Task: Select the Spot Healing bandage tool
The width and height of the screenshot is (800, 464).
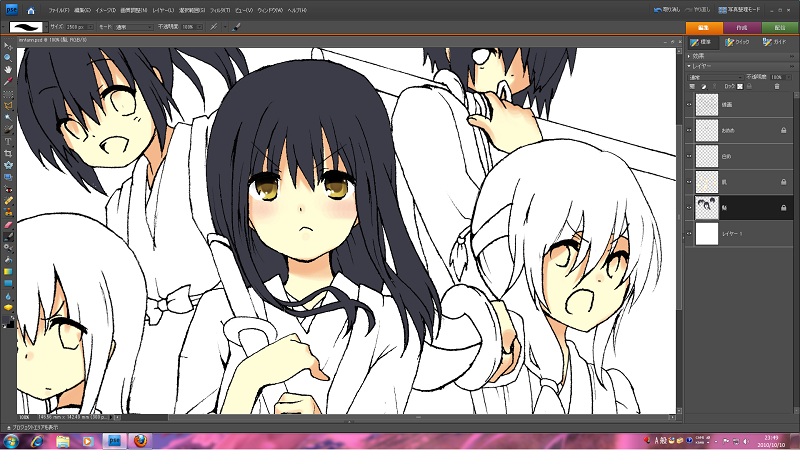Action: coord(8,201)
